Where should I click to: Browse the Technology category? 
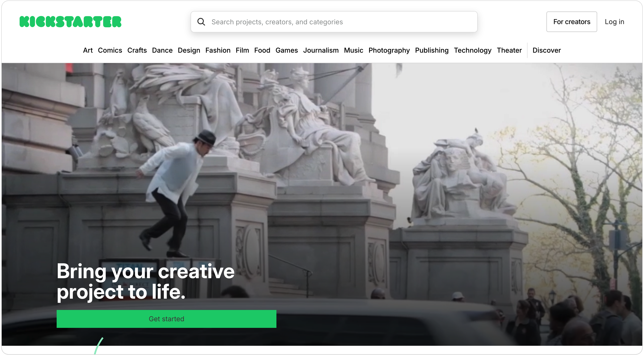pyautogui.click(x=473, y=50)
